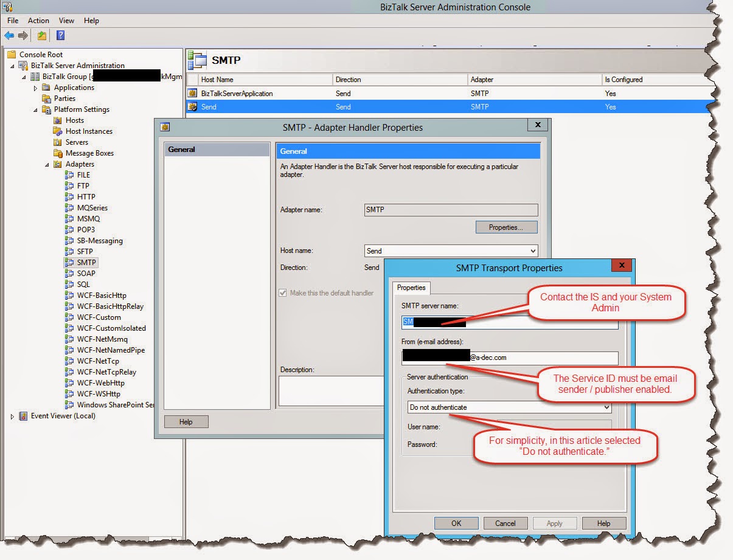The width and height of the screenshot is (733, 560).
Task: Click the BizTalkServerApplication handler row icon
Action: [193, 94]
